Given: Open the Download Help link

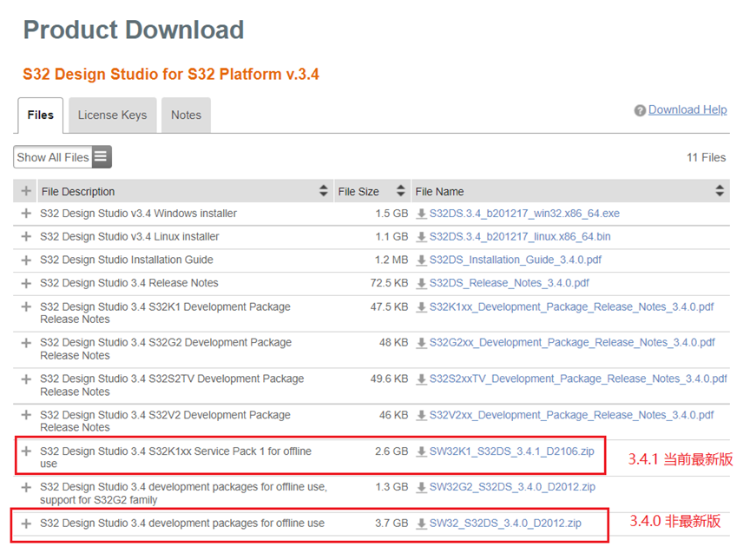Looking at the screenshot, I should click(x=687, y=109).
